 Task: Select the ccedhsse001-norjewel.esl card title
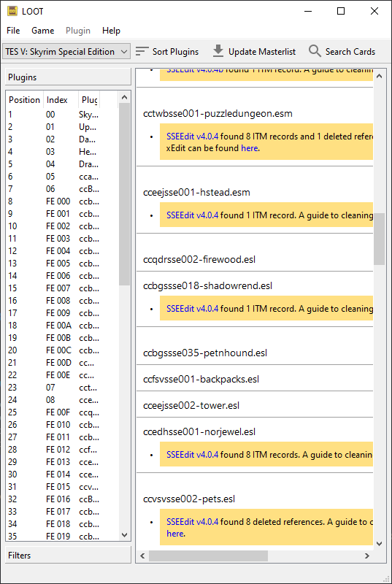[199, 431]
